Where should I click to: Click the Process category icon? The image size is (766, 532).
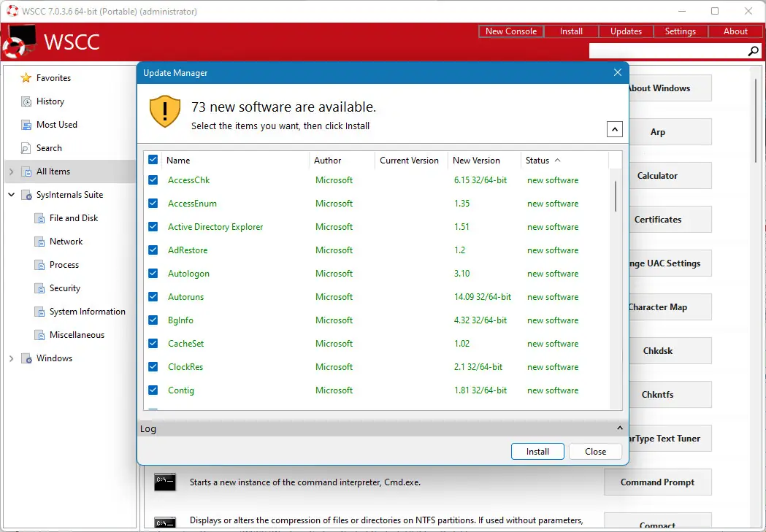tap(39, 265)
